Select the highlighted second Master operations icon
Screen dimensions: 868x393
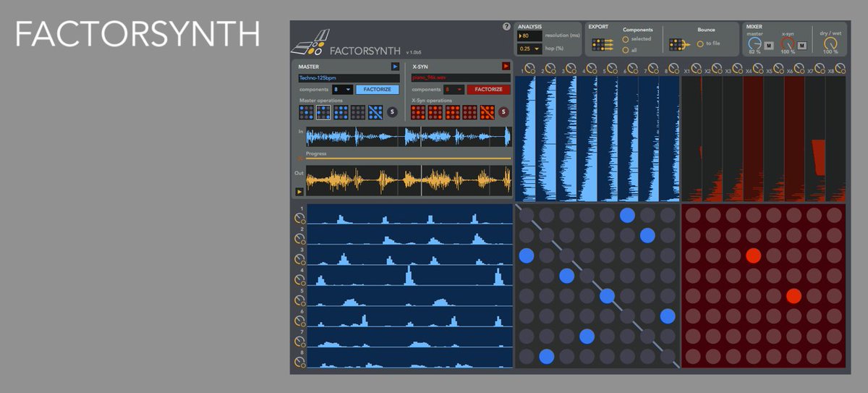pyautogui.click(x=323, y=112)
